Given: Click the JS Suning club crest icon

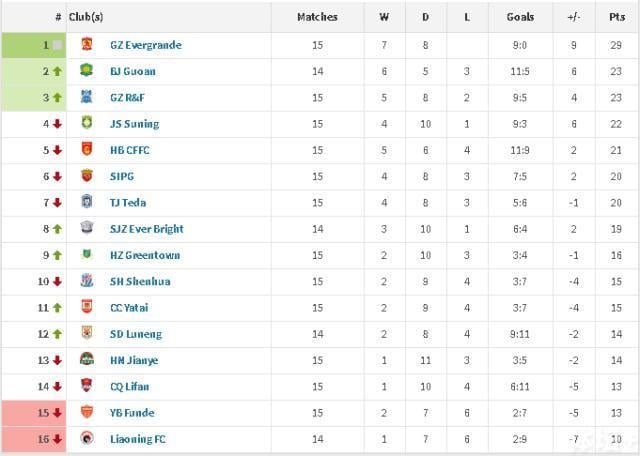Looking at the screenshot, I should 86,124.
